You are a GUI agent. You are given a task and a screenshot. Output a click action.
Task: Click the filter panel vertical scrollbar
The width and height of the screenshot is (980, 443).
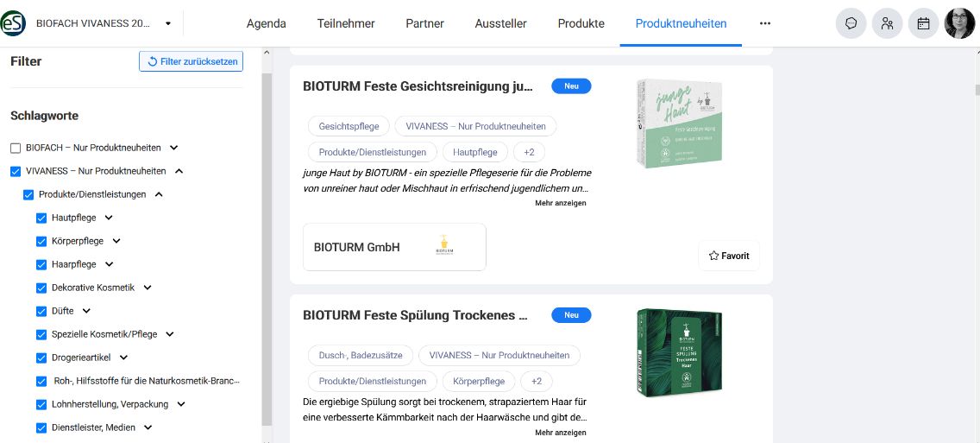pyautogui.click(x=267, y=249)
